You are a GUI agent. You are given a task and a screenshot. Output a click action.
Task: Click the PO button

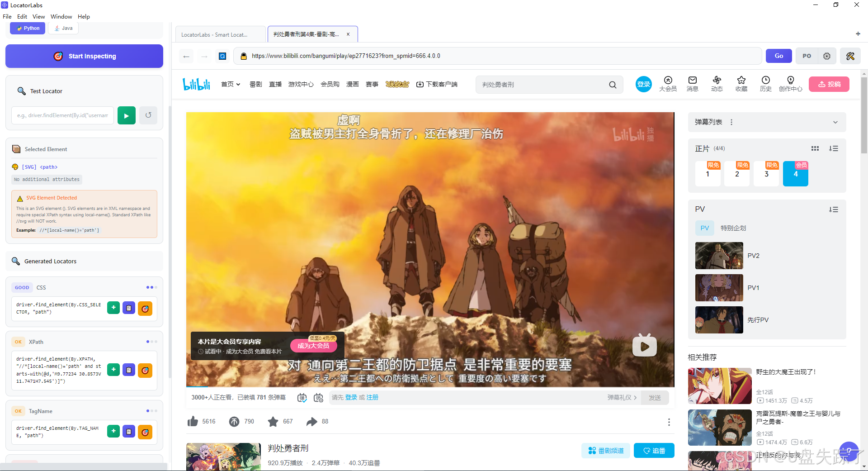point(807,56)
